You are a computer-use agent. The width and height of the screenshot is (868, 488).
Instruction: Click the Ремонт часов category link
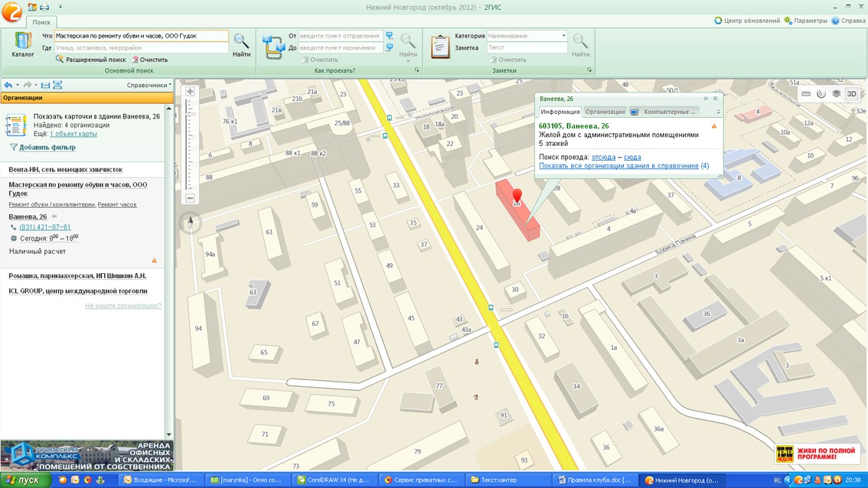117,205
